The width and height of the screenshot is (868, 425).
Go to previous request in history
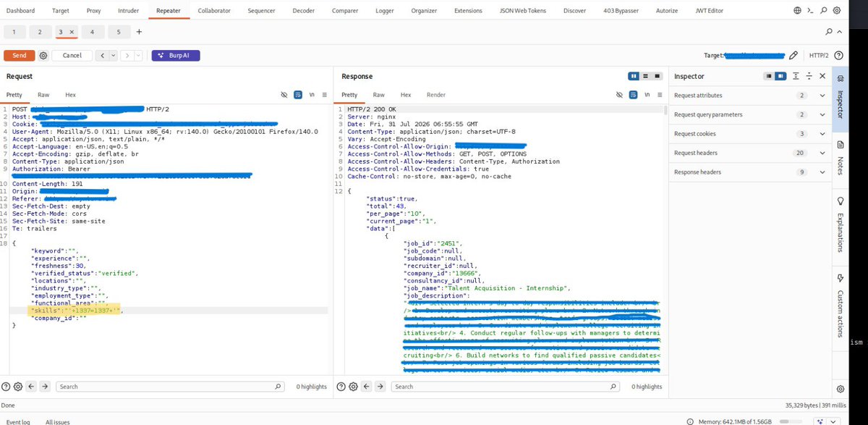coord(102,56)
